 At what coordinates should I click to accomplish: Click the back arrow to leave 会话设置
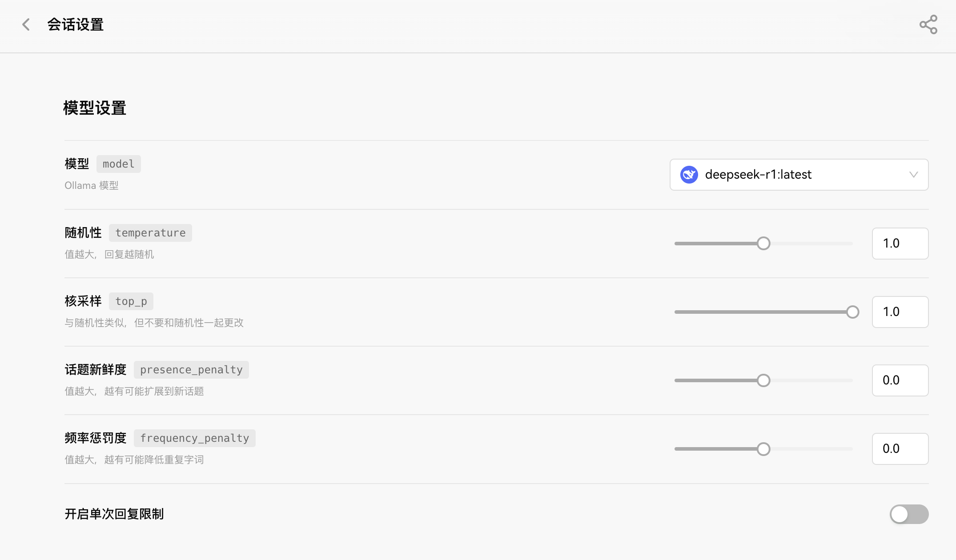coord(25,24)
